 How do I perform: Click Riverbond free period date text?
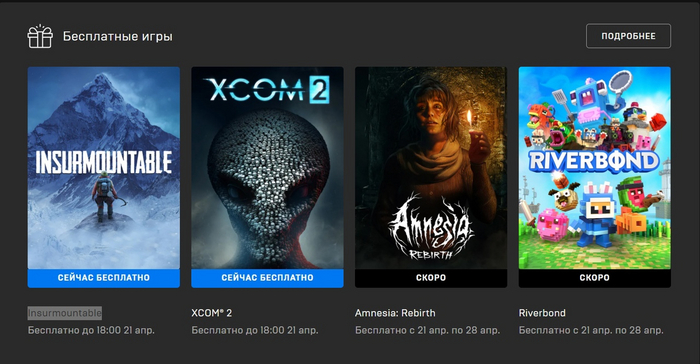coord(591,331)
